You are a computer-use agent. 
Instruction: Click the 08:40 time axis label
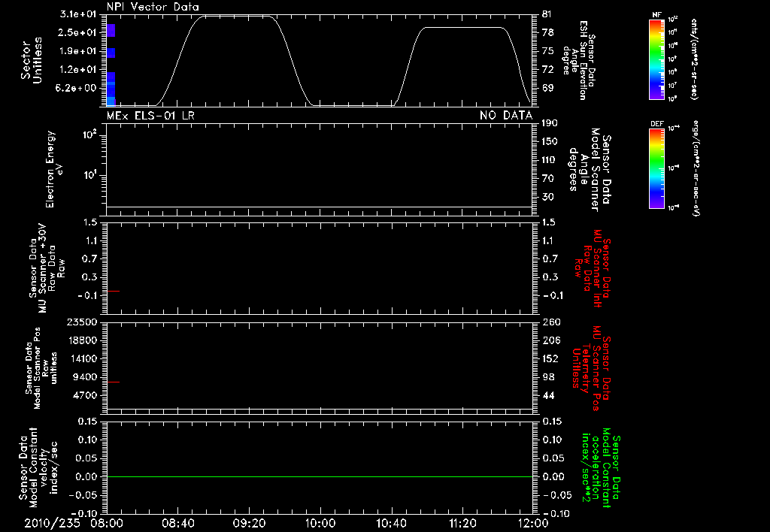(x=178, y=523)
